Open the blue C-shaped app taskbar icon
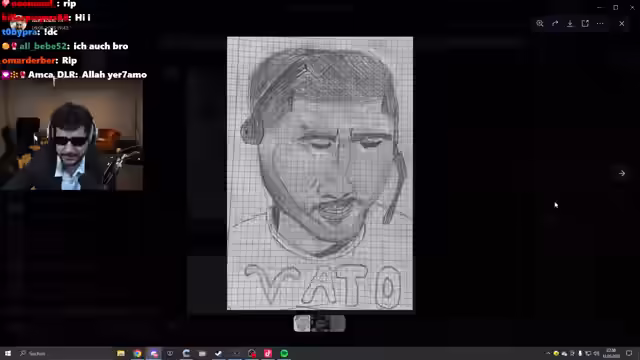The height and width of the screenshot is (360, 640). click(186, 353)
